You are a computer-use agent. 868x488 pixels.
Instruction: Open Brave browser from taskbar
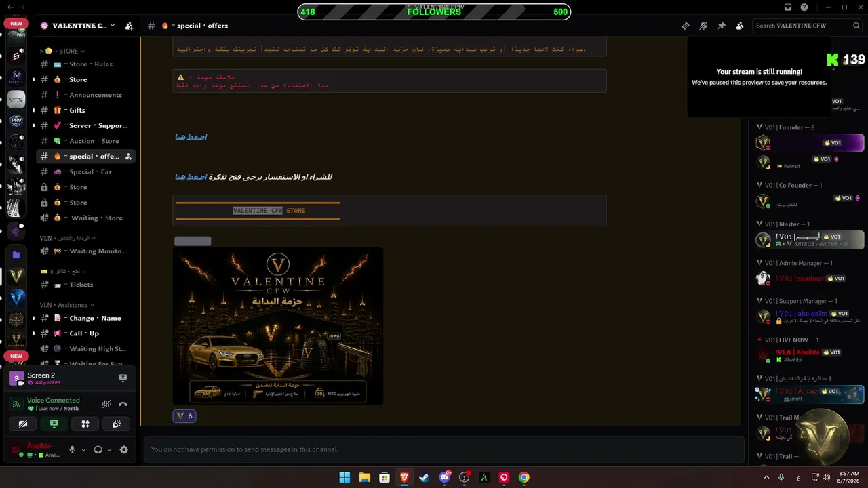coord(404,477)
